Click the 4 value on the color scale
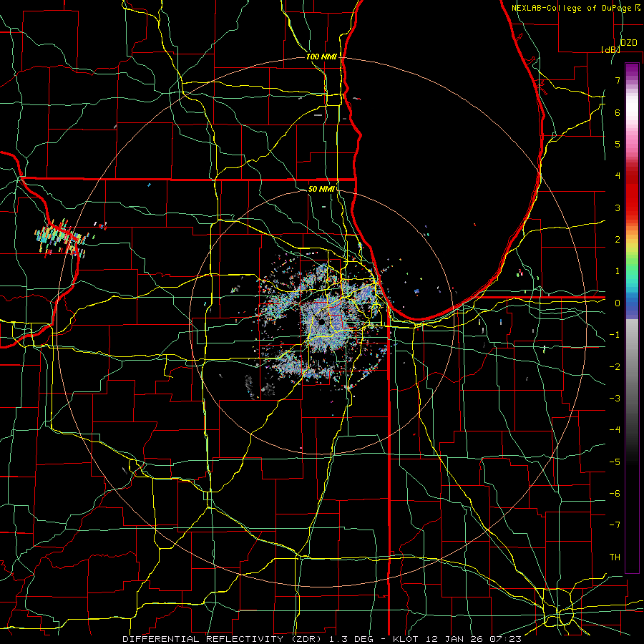 (618, 176)
